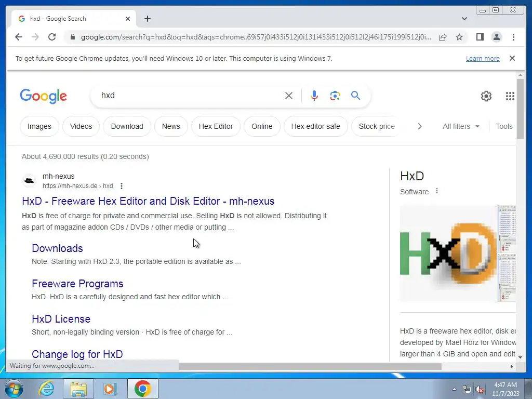Filter results by Images
532x399 pixels.
tap(39, 126)
